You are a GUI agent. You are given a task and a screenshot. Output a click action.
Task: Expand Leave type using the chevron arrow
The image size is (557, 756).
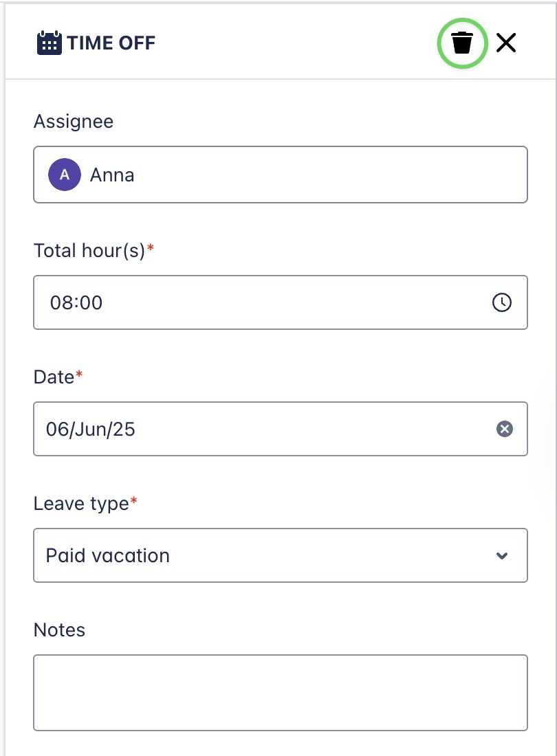point(502,555)
